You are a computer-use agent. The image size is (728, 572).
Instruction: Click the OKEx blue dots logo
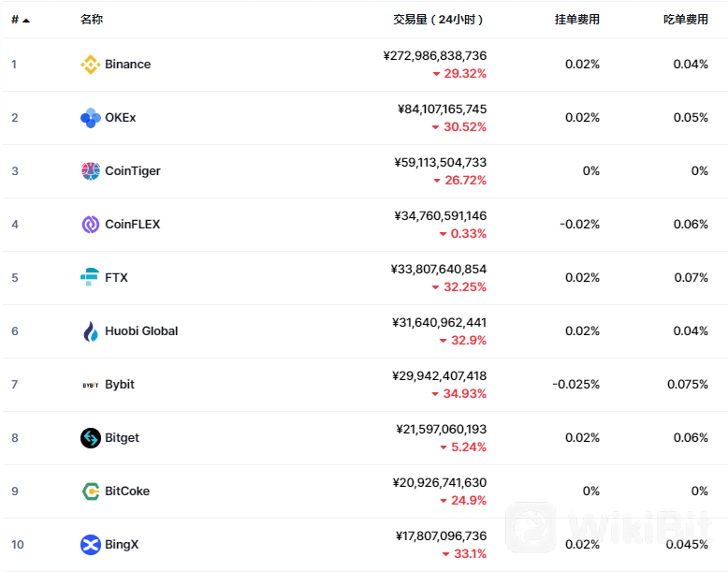(x=91, y=118)
